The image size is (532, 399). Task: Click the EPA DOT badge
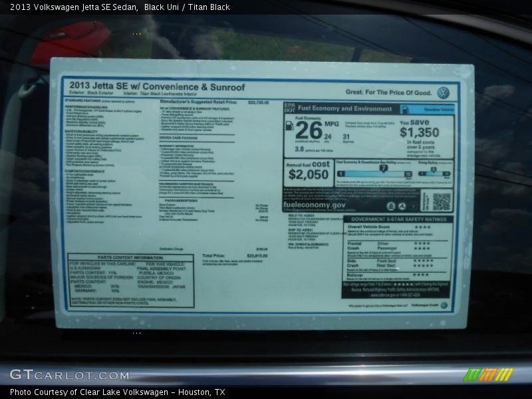coord(289,108)
